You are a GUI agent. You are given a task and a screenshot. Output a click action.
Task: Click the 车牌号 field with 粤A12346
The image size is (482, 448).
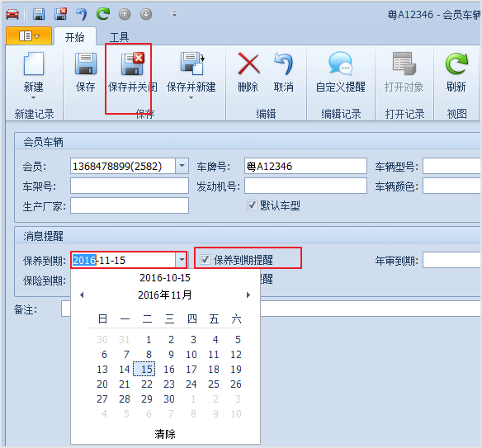pos(305,166)
